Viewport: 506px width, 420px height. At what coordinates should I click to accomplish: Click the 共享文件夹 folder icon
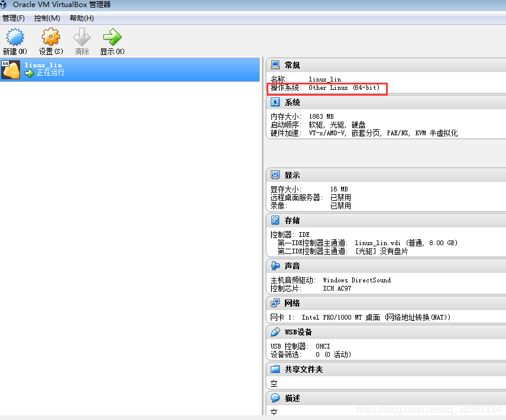(275, 369)
